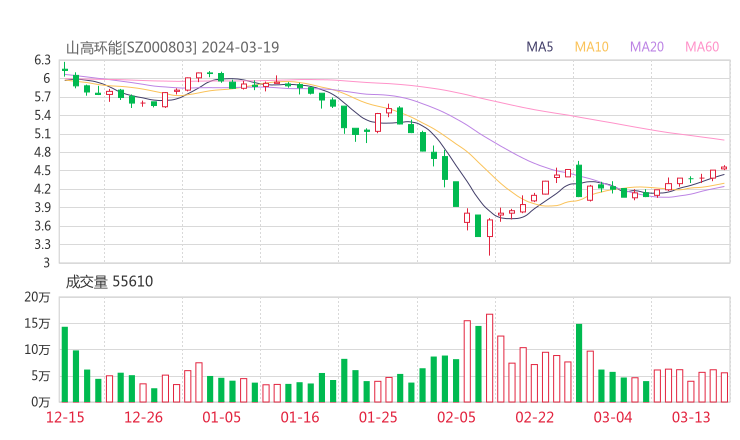Select the 20万 volume axis label
This screenshot has width=740, height=440.
point(37,298)
